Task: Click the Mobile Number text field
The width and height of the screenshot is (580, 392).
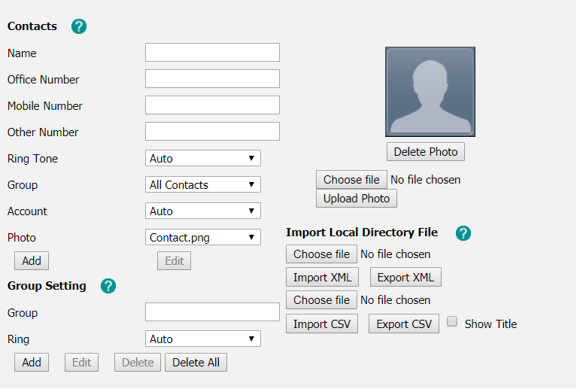Action: (212, 105)
